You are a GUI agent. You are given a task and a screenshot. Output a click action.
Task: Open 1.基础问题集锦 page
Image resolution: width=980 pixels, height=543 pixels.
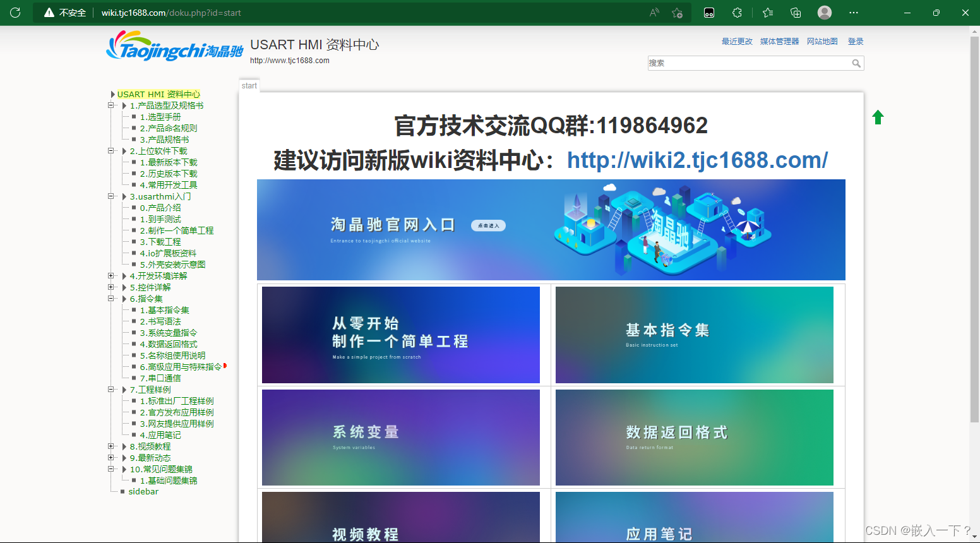coord(169,480)
